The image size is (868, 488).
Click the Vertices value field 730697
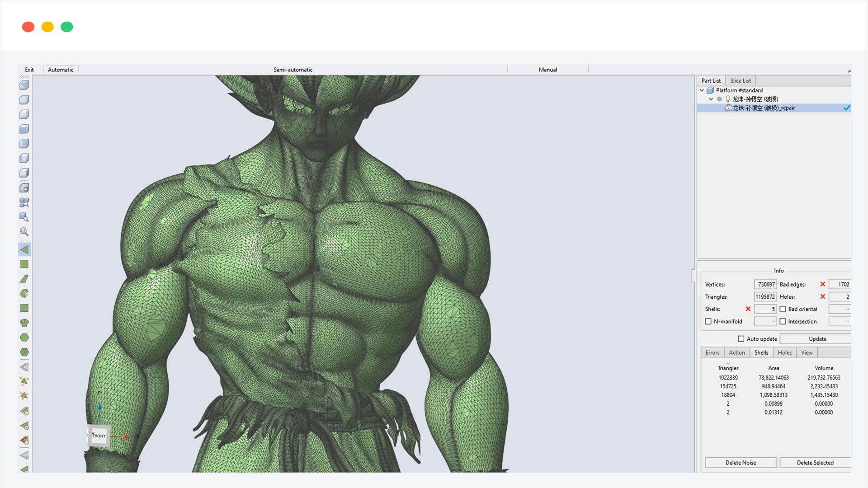(765, 285)
